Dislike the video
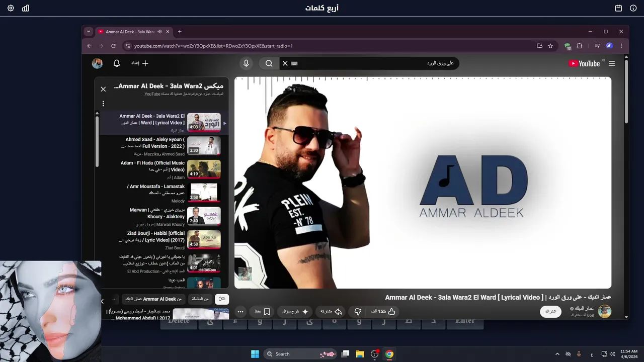The height and width of the screenshot is (362, 644). point(358,312)
